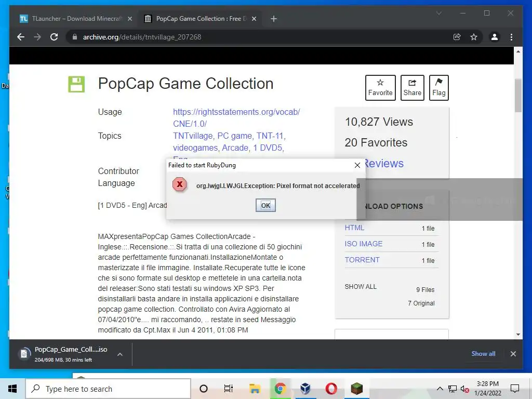Viewport: 532px width, 399px height.
Task: Show hidden system tray icons
Action: (x=440, y=389)
